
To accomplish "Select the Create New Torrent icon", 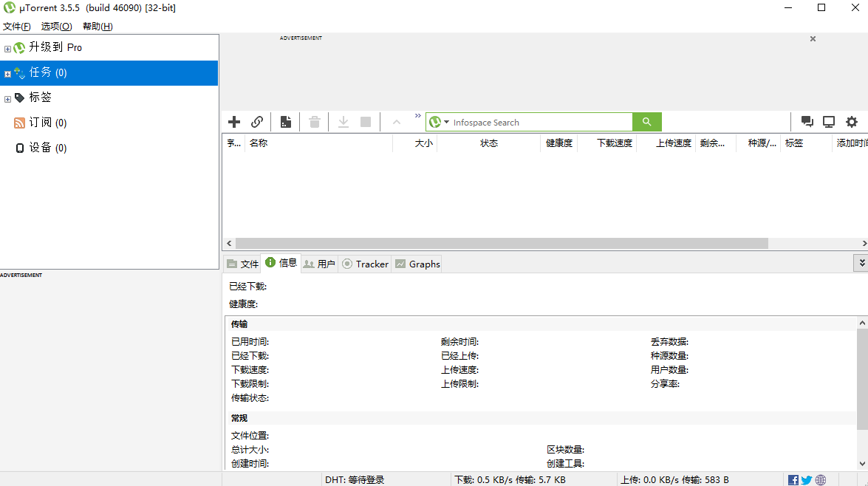I will [x=286, y=121].
